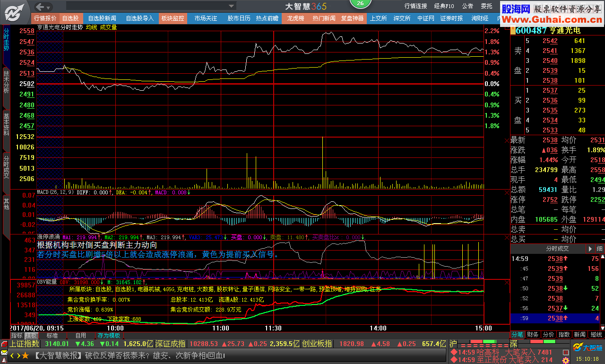Close the MACD indicator panel
Image resolution: width=605 pixels, height=364 pixels.
coord(507,193)
